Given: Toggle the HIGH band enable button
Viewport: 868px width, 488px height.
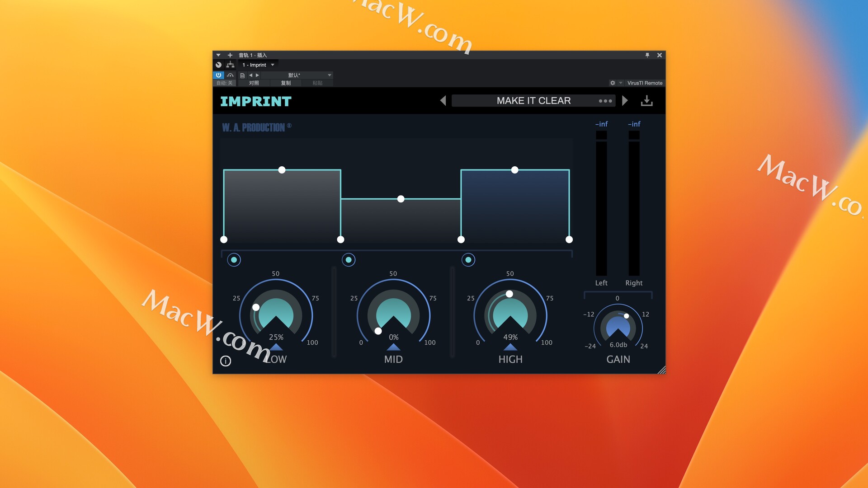Looking at the screenshot, I should [468, 260].
